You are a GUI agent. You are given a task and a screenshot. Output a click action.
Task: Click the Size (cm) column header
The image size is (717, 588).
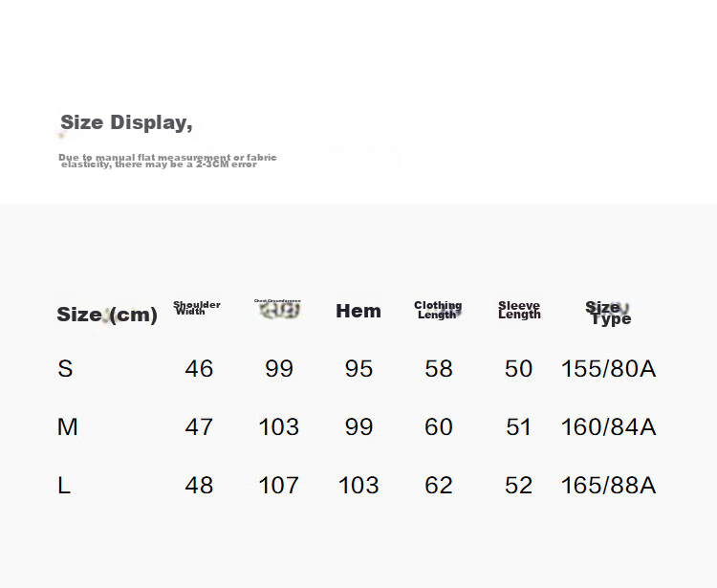tap(107, 315)
